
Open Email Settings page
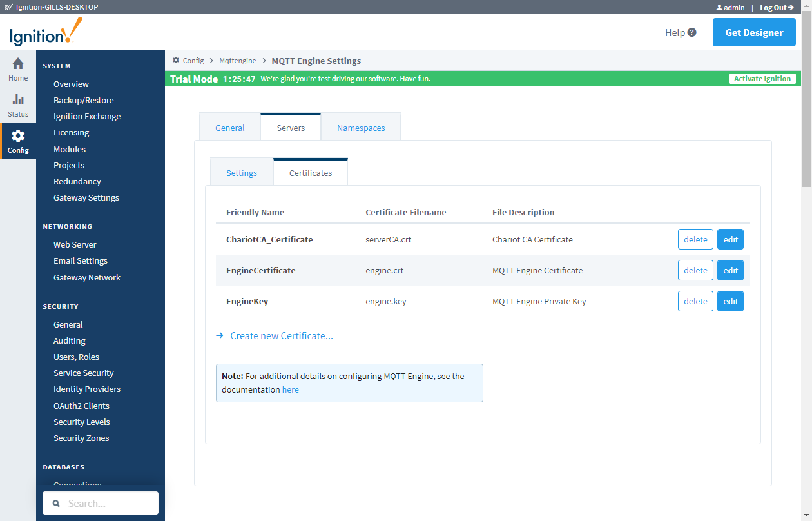click(x=81, y=260)
